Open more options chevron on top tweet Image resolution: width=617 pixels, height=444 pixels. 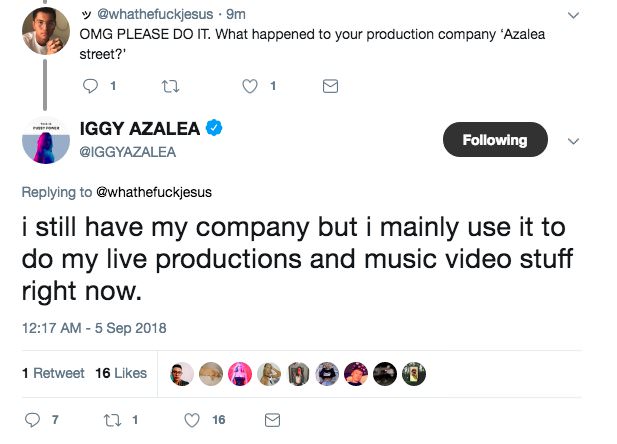(573, 16)
